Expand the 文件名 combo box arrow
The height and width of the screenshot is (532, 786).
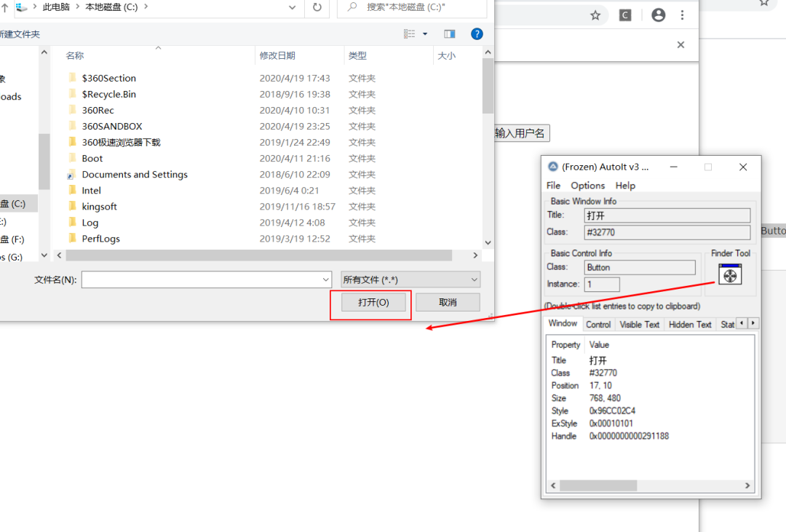pyautogui.click(x=326, y=279)
